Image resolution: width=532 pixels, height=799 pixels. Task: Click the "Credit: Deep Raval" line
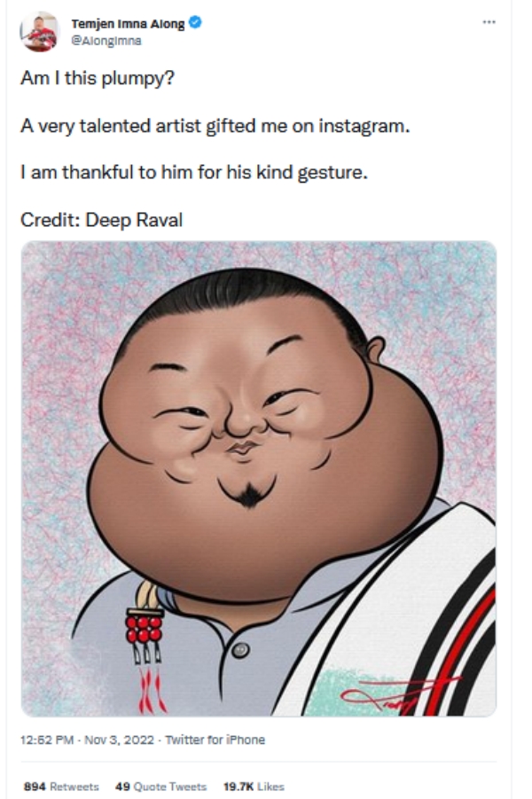101,220
